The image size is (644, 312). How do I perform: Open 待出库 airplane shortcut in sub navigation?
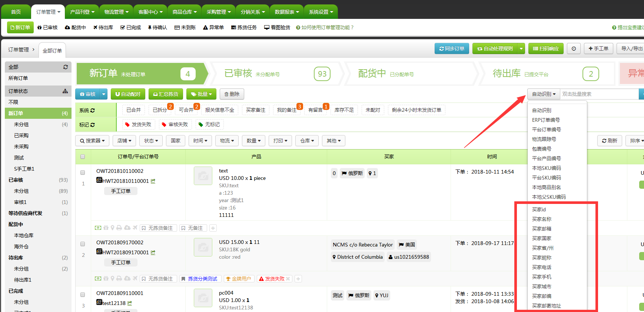point(103,27)
